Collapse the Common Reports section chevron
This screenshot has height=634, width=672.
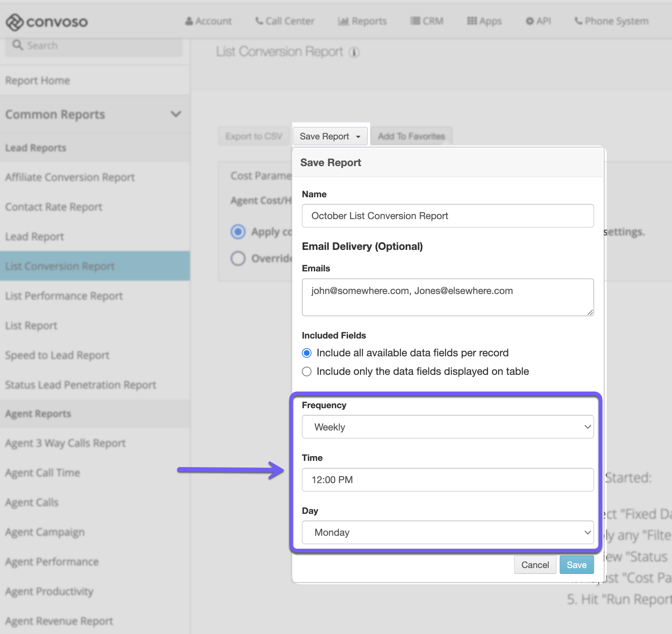176,114
